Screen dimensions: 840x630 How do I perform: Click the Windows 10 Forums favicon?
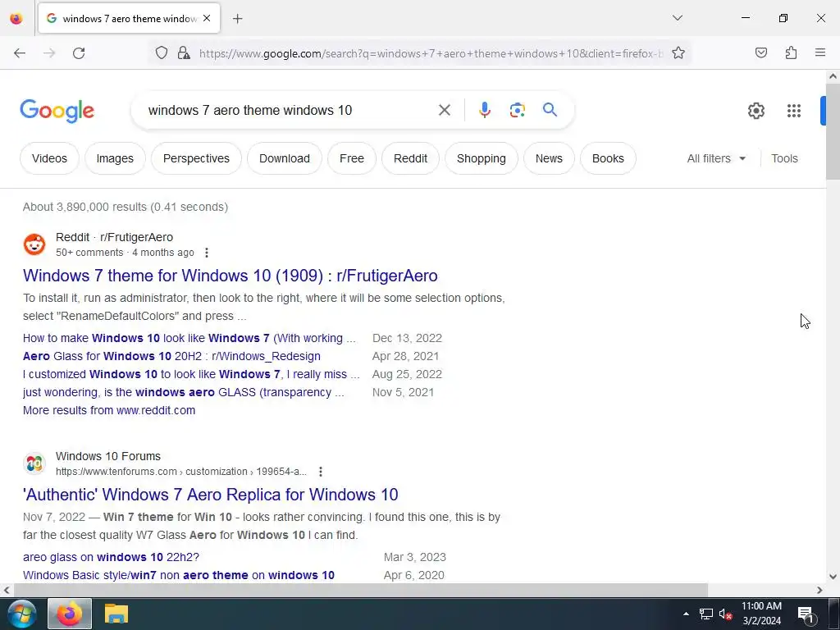pyautogui.click(x=34, y=464)
